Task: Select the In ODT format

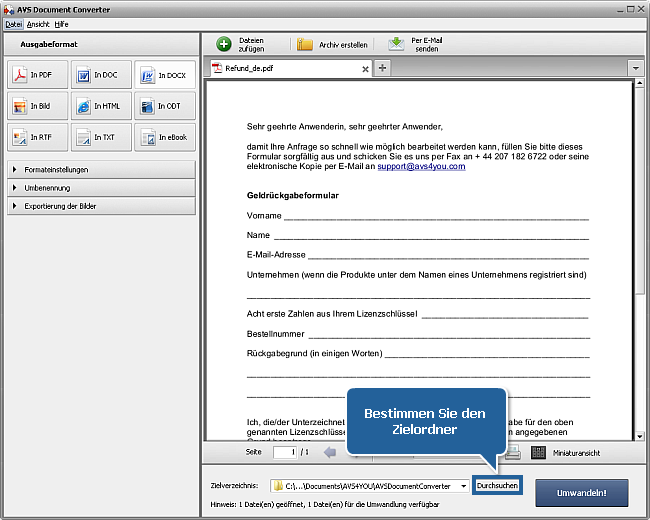Action: click(x=165, y=106)
